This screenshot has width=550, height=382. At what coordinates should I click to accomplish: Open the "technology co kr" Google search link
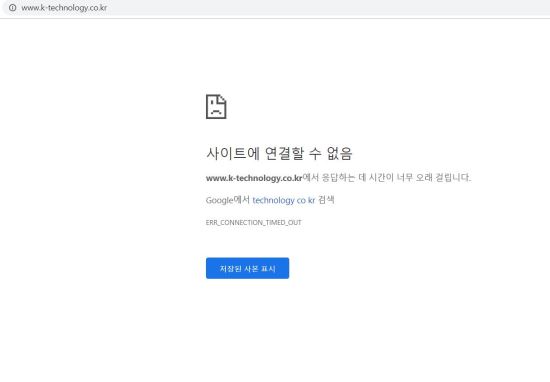click(284, 200)
